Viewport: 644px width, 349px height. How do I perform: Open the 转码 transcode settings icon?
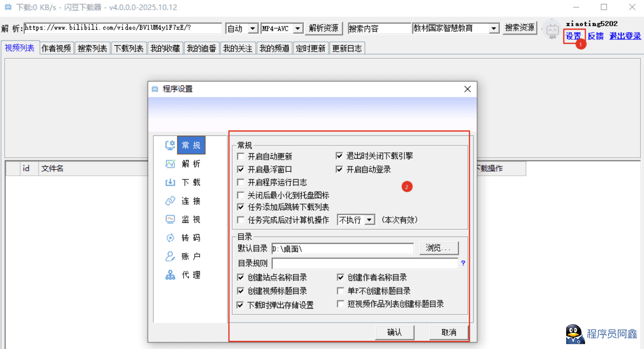170,238
